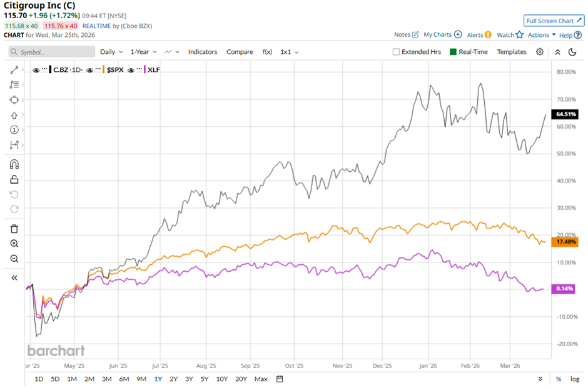Viewport: 588px width, 388px height.
Task: Select the Max time range
Action: tap(261, 379)
